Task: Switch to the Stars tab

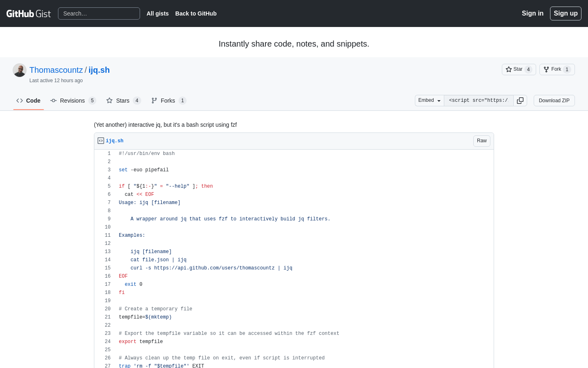Action: coord(123,101)
